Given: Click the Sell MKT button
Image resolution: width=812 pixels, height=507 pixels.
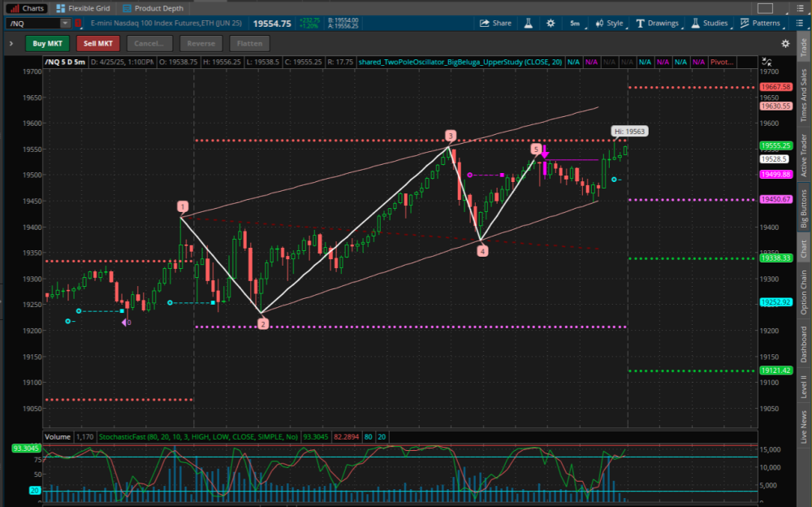Looking at the screenshot, I should 97,43.
